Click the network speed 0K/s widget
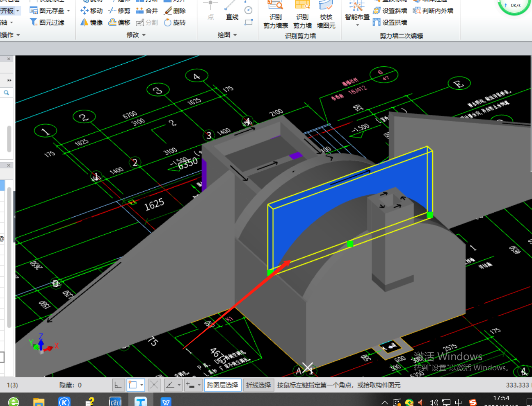532x406 pixels. (515, 6)
